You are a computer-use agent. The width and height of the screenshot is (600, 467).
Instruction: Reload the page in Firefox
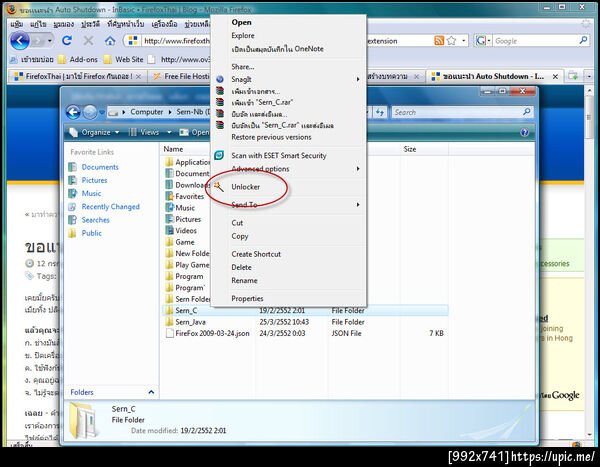67,40
